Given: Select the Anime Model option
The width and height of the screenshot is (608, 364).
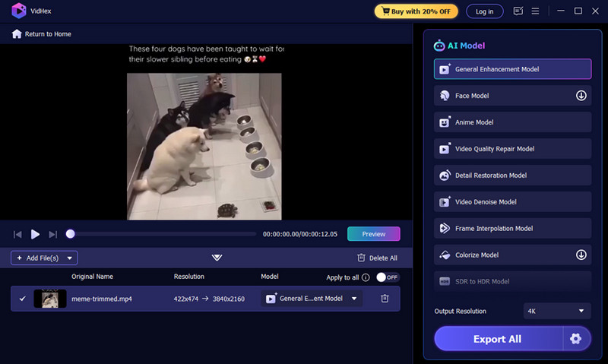Looking at the screenshot, I should pyautogui.click(x=512, y=122).
